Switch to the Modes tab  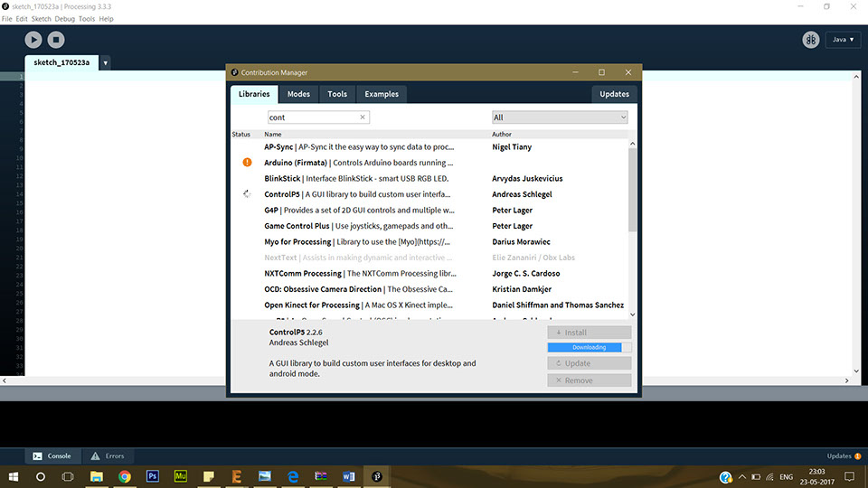(x=298, y=94)
